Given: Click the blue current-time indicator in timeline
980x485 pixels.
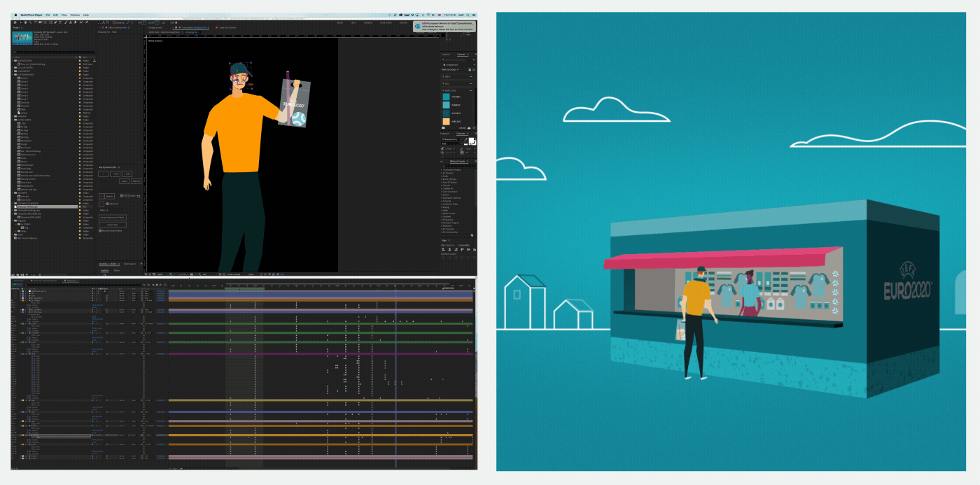Looking at the screenshot, I should pos(395,286).
